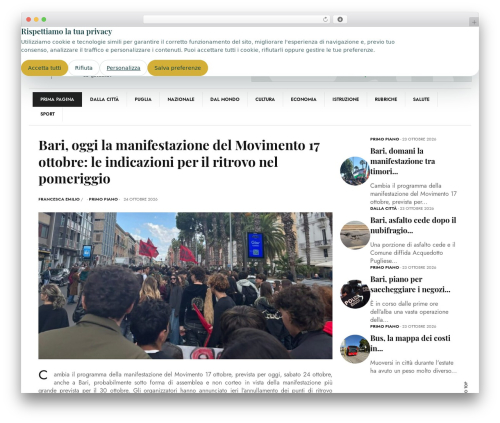The width and height of the screenshot is (500, 423).
Task: Open thumbnail of manifestazione tra timori article
Action: pyautogui.click(x=354, y=171)
